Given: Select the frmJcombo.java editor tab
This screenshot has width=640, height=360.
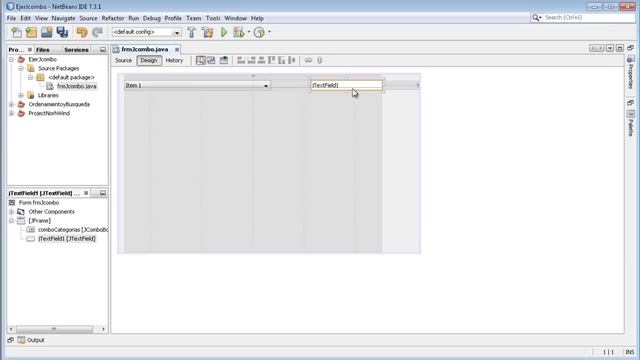Looking at the screenshot, I should click(144, 49).
